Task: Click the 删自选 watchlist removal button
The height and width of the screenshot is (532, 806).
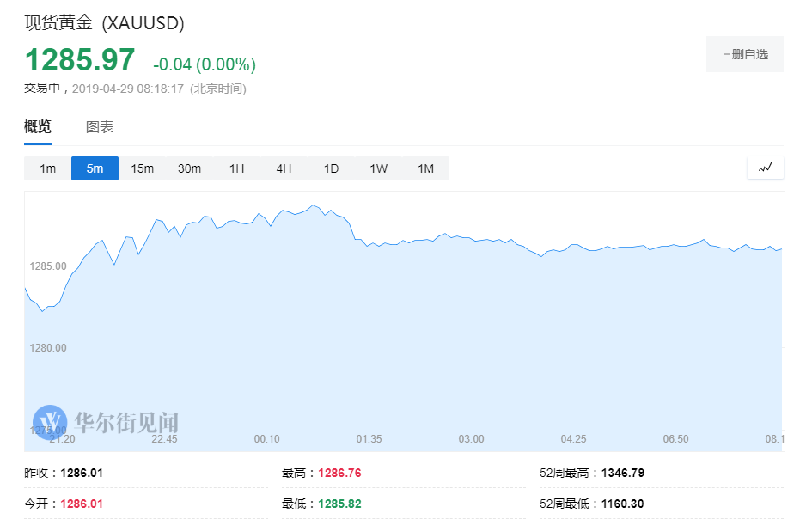Action: pos(744,53)
